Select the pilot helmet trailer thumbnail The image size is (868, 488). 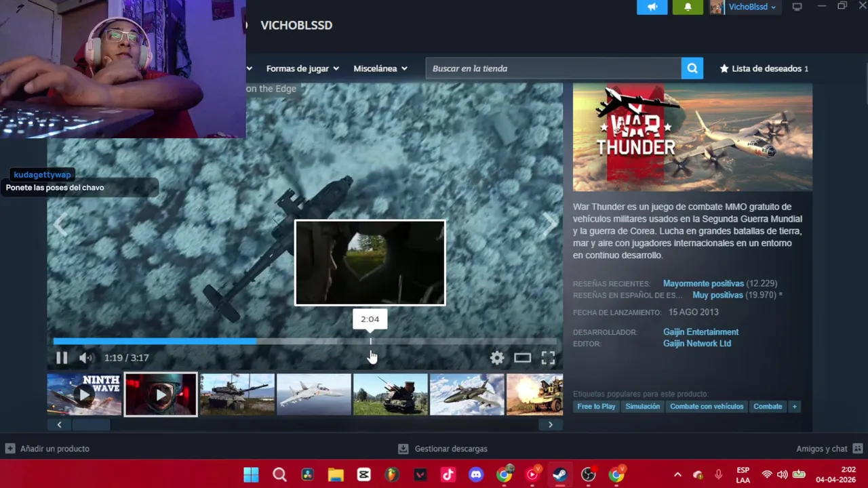[x=161, y=394]
